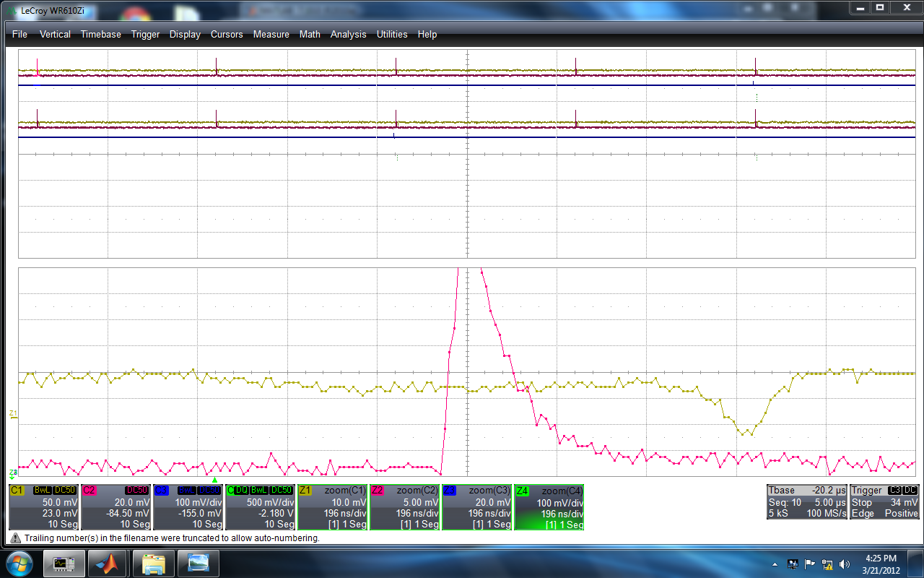Open the C1 channel descriptor box

click(43, 507)
